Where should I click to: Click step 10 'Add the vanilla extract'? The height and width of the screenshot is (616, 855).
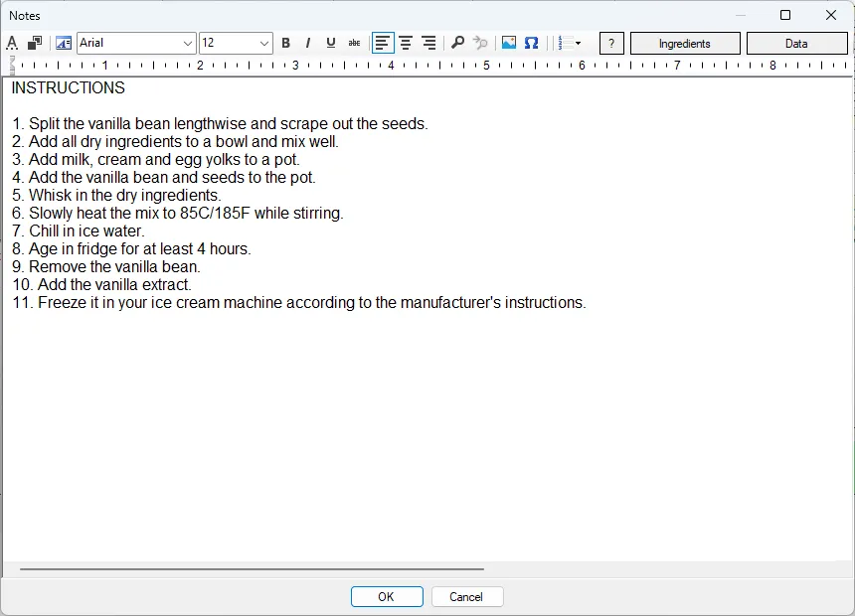(x=101, y=284)
